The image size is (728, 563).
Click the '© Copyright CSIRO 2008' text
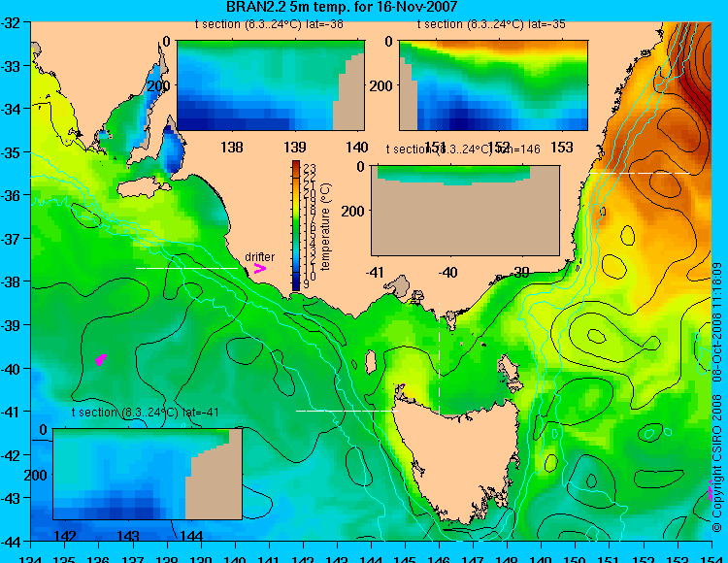pyautogui.click(x=717, y=462)
